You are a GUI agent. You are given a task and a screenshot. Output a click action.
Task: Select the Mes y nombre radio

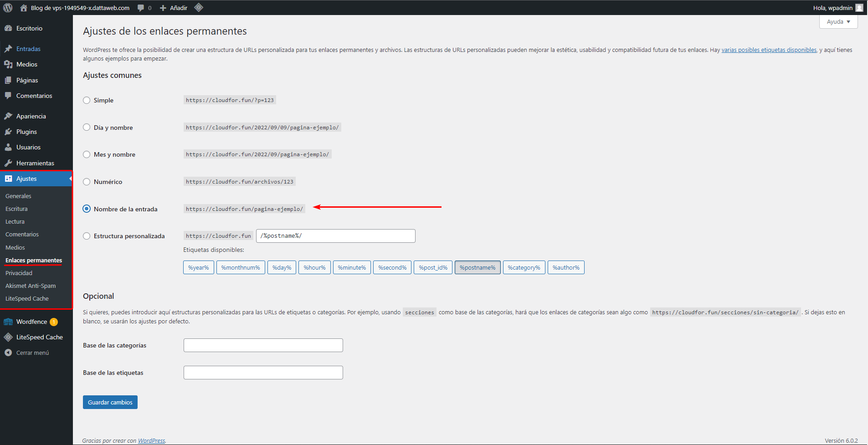click(x=87, y=154)
